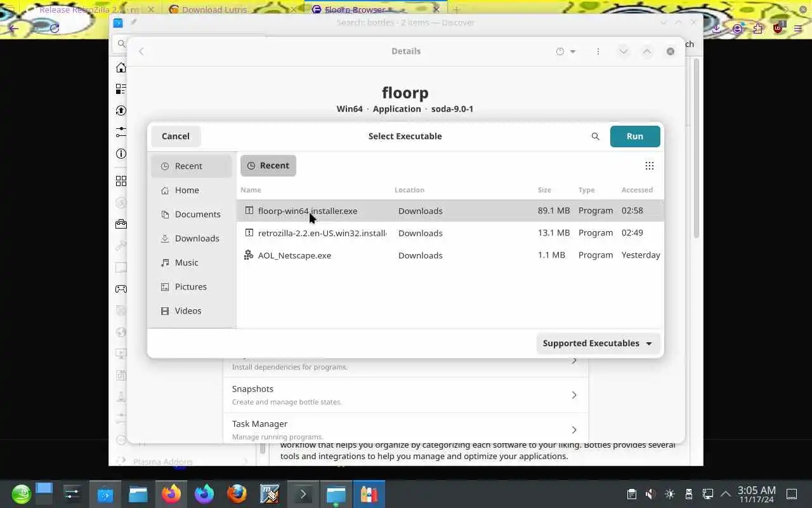Open Task Manager settings row
812x508 pixels.
point(406,429)
